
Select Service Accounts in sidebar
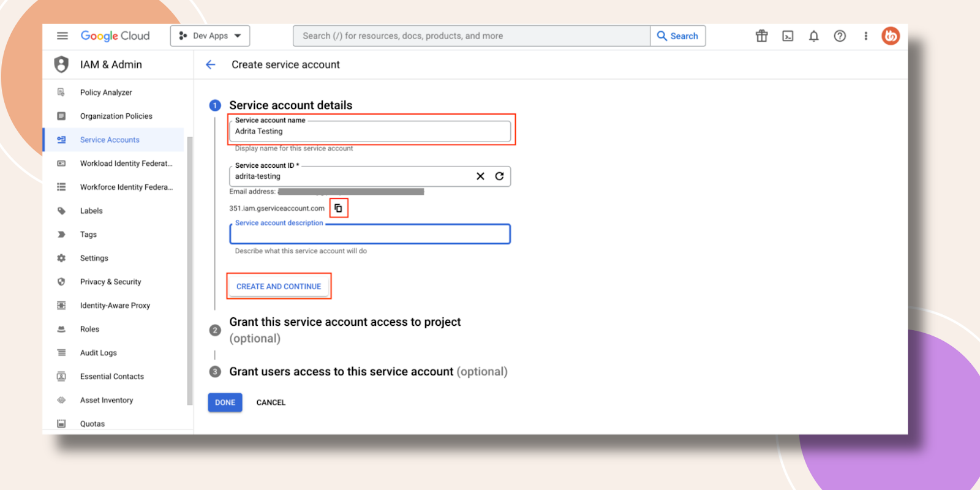[x=113, y=140]
